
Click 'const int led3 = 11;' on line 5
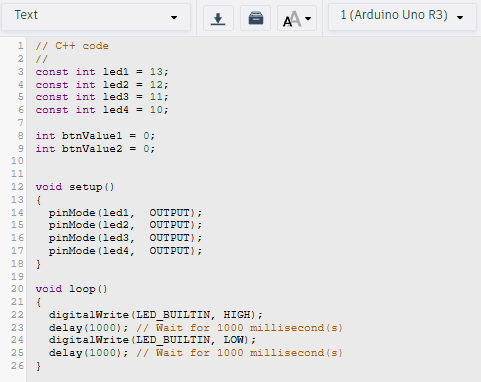pyautogui.click(x=102, y=97)
